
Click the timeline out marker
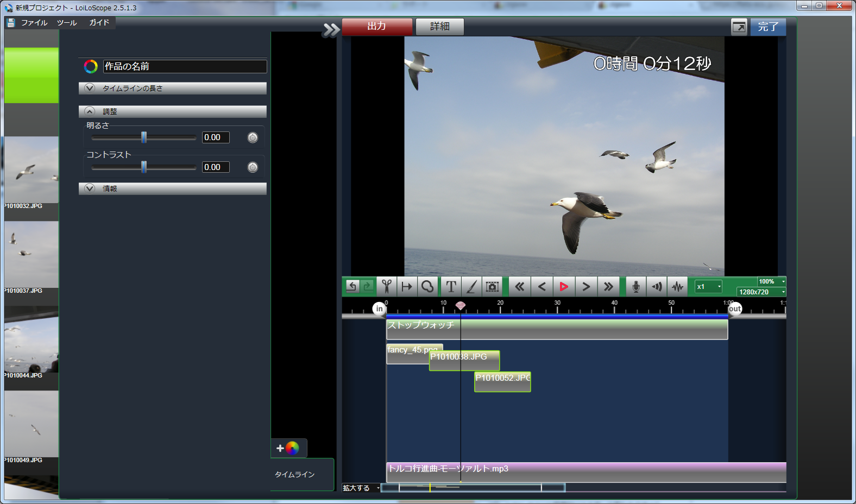coord(735,308)
